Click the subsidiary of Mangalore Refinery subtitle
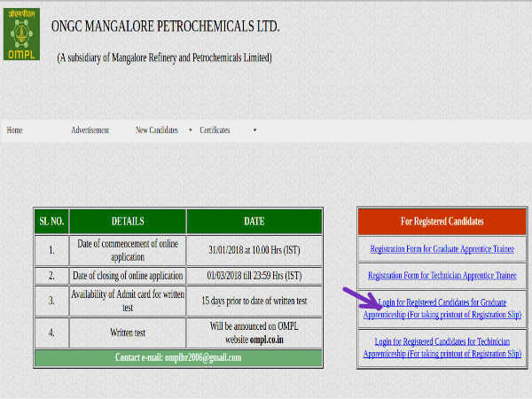 coord(165,58)
